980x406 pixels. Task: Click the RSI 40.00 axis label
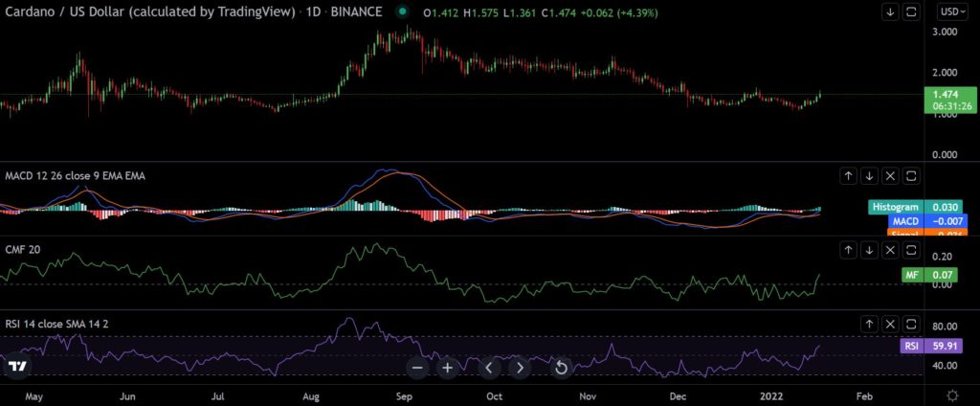coord(944,366)
